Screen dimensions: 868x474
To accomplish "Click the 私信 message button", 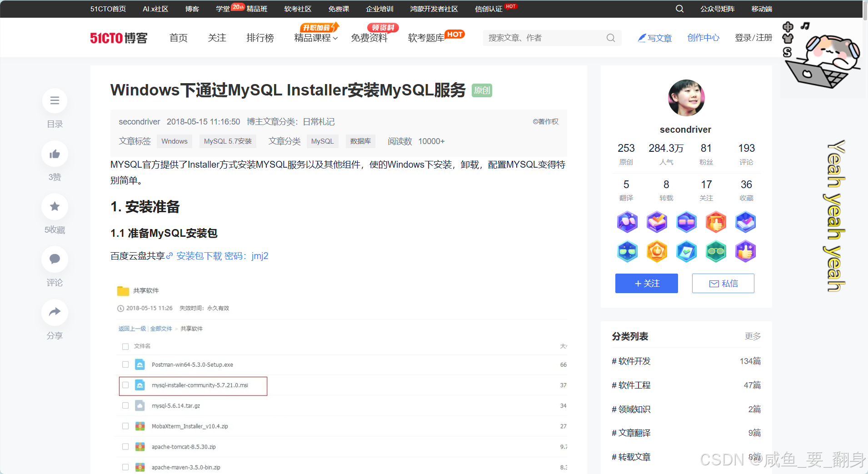I will tap(723, 283).
